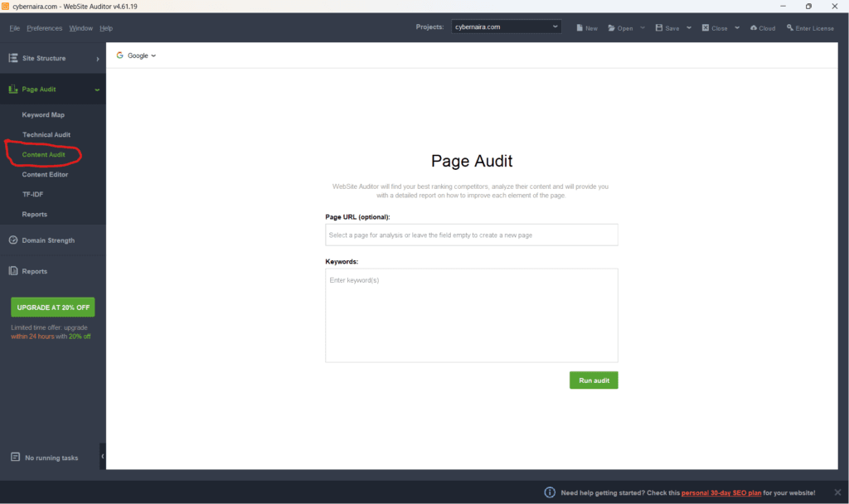This screenshot has height=504, width=849.
Task: Click the UPGRADE AT 20% OFF button
Action: point(53,307)
